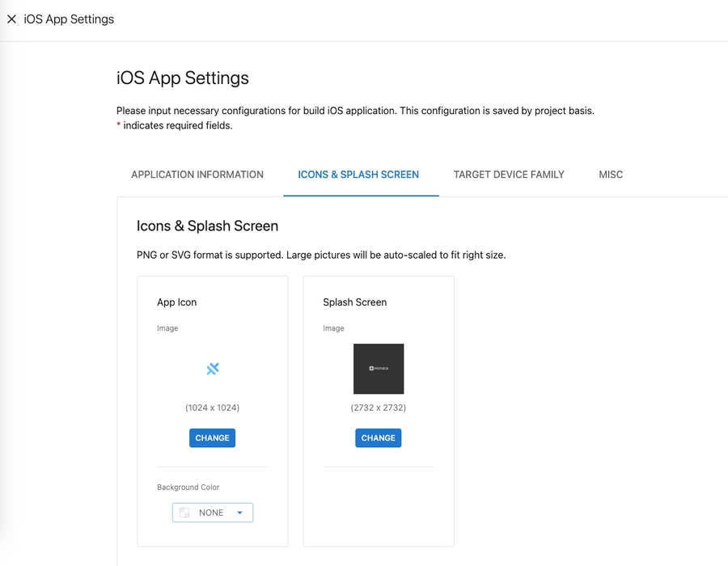Open the Background Color NONE dropdown

click(211, 513)
